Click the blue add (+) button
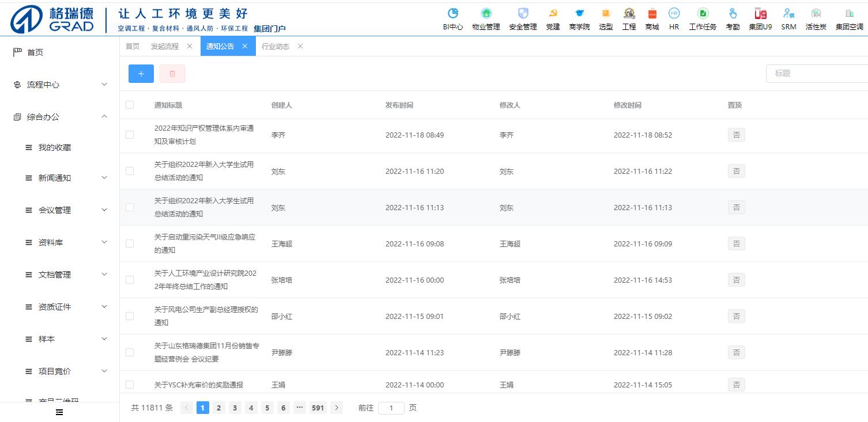868x422 pixels. coord(141,74)
